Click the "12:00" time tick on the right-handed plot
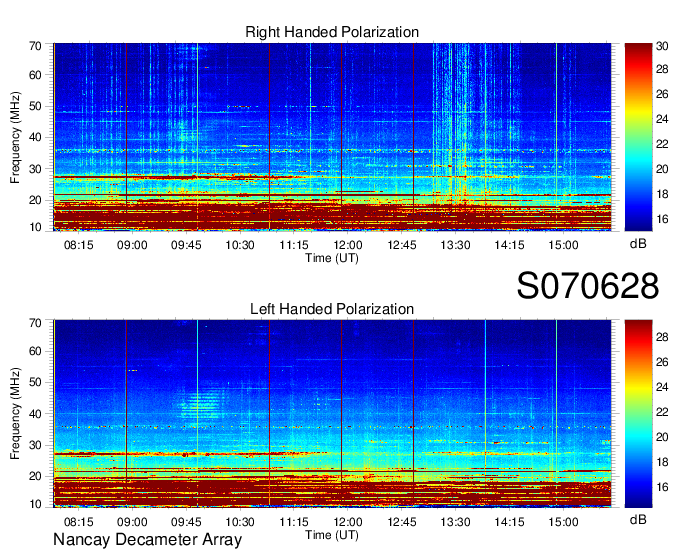The width and height of the screenshot is (680, 552). [x=348, y=245]
